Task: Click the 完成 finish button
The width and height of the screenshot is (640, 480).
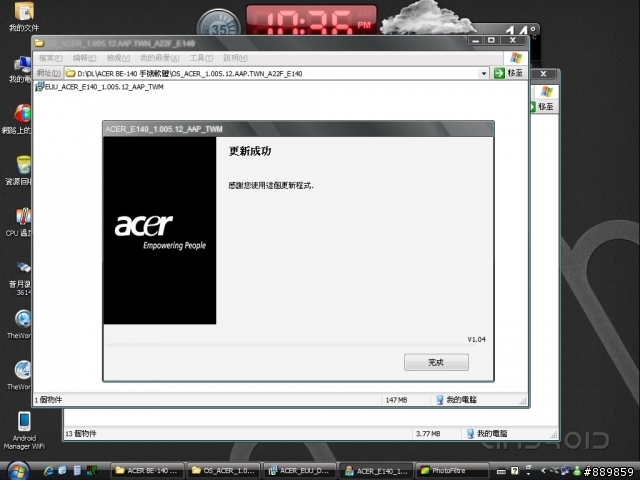Action: [x=436, y=362]
